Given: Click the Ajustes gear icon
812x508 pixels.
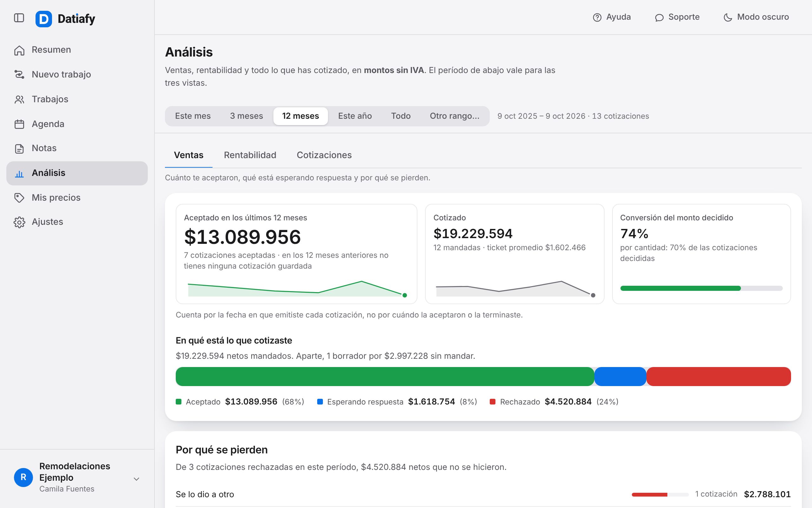Looking at the screenshot, I should coord(19,222).
